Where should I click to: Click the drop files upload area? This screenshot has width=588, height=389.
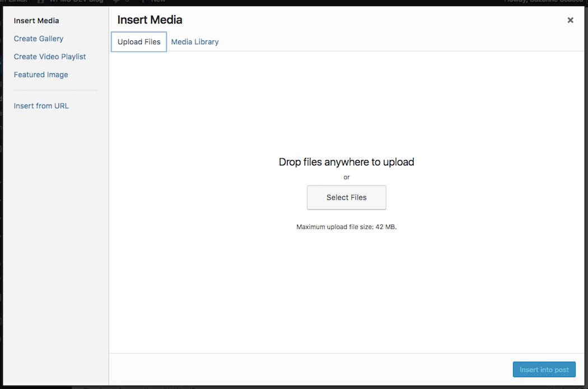click(346, 162)
